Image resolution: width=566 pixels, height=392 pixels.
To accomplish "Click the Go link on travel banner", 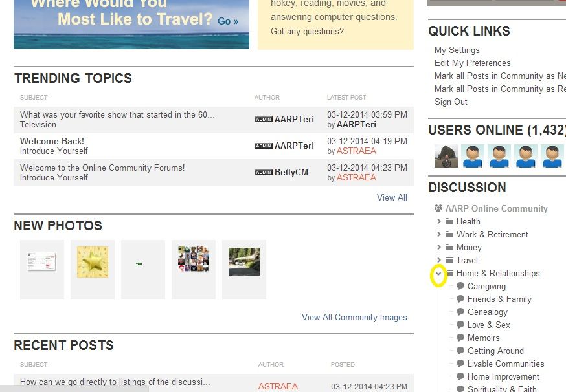I will (x=228, y=21).
